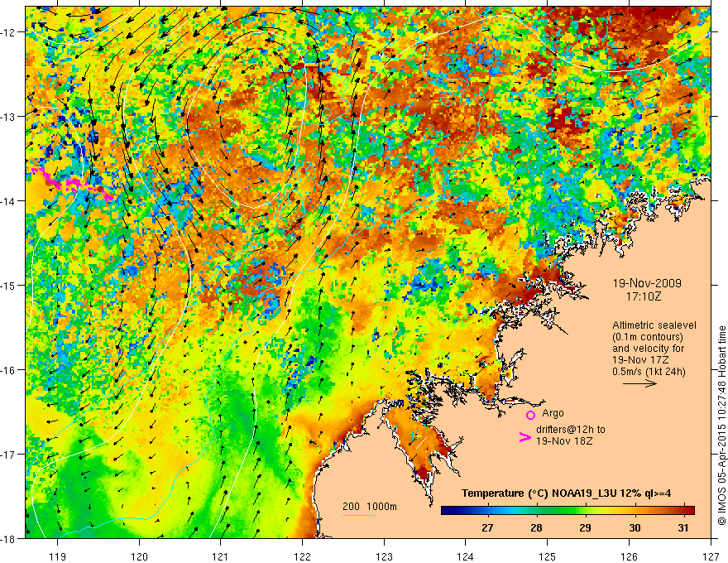Click the 'Temperature (°C) NOAA19_L3U 12% ql>=4' title
Screen dimensions: 728x563
click(x=566, y=493)
